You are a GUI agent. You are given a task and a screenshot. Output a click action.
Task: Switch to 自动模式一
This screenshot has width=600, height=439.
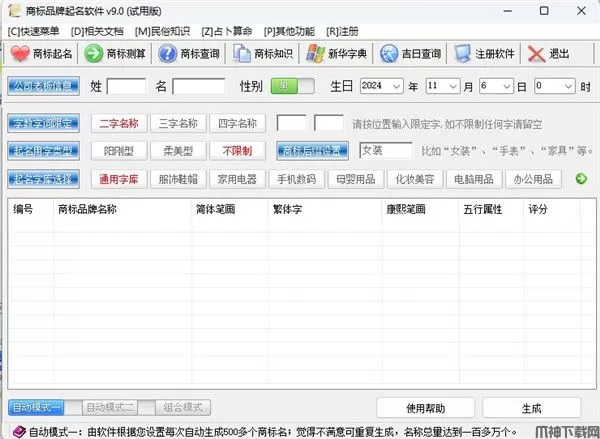[36, 408]
